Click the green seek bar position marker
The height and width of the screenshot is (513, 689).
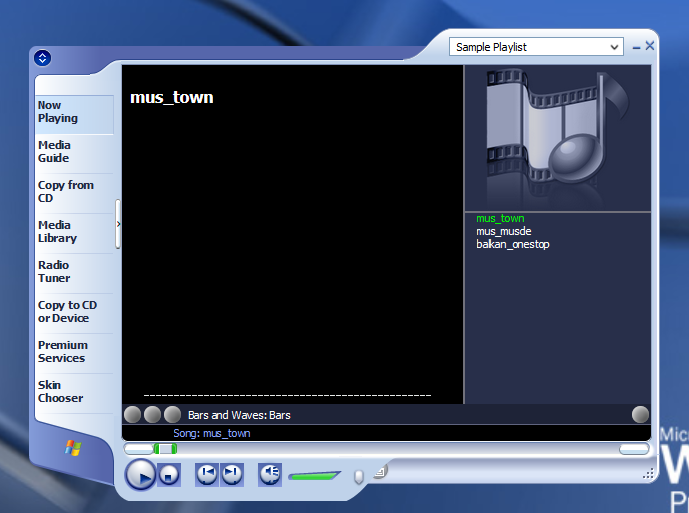pyautogui.click(x=165, y=449)
